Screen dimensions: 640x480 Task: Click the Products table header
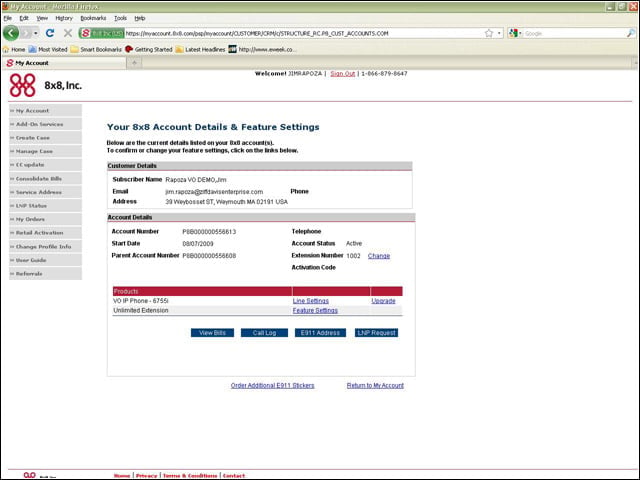(258, 291)
